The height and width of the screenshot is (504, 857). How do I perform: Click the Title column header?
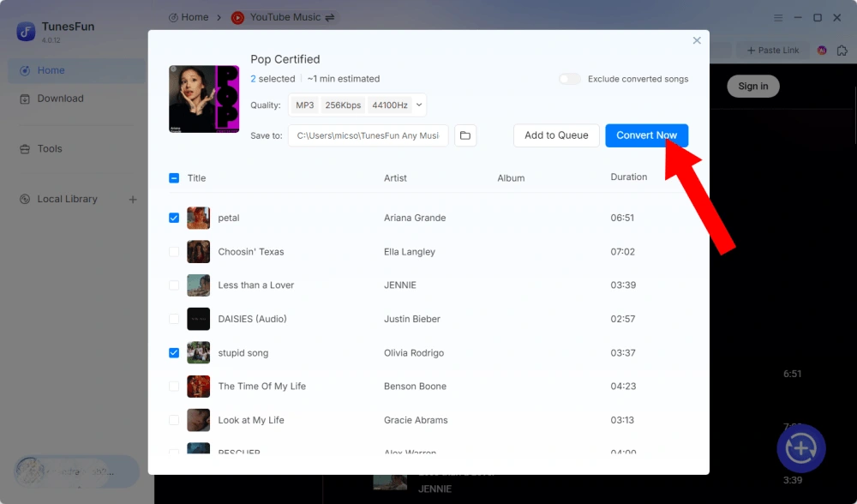[197, 178]
